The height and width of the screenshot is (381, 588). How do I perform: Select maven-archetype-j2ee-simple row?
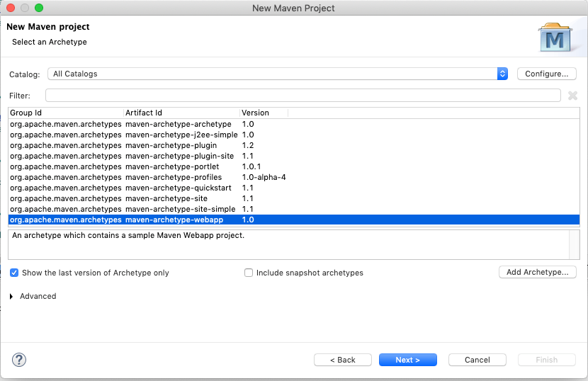tap(294, 135)
